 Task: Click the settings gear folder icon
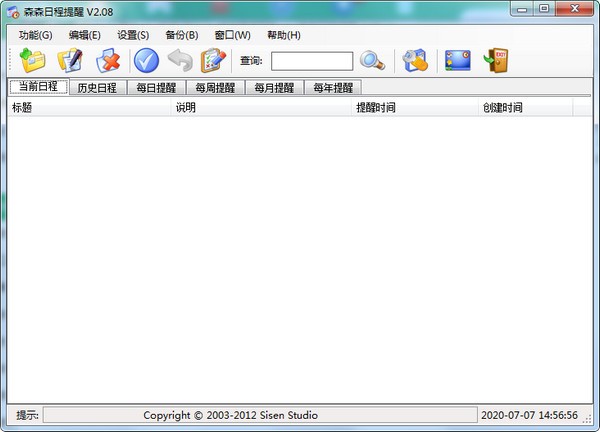(x=415, y=61)
